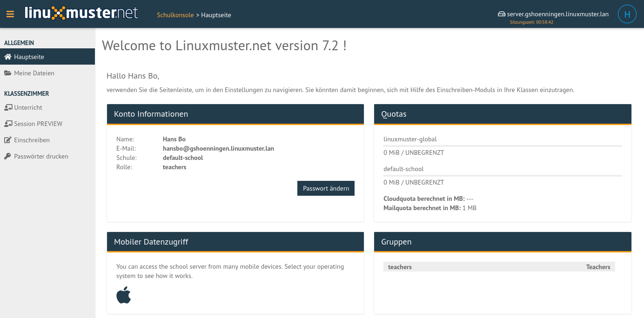This screenshot has width=644, height=318.
Task: Select the teachers group row
Action: point(499,267)
